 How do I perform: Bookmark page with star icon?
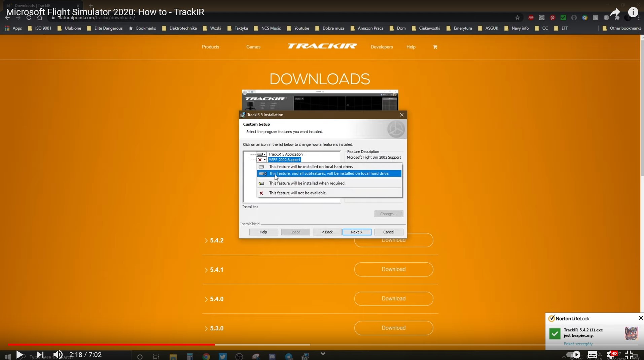click(x=517, y=18)
